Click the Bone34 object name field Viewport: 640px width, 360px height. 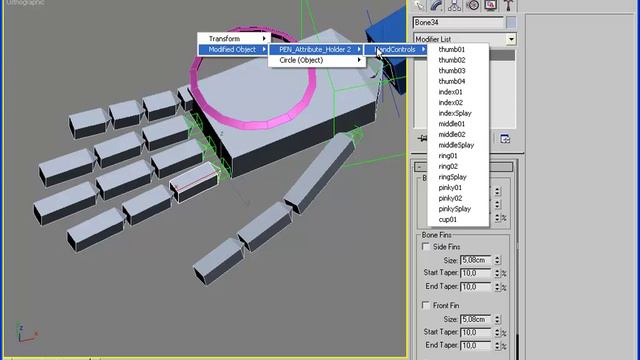458,22
